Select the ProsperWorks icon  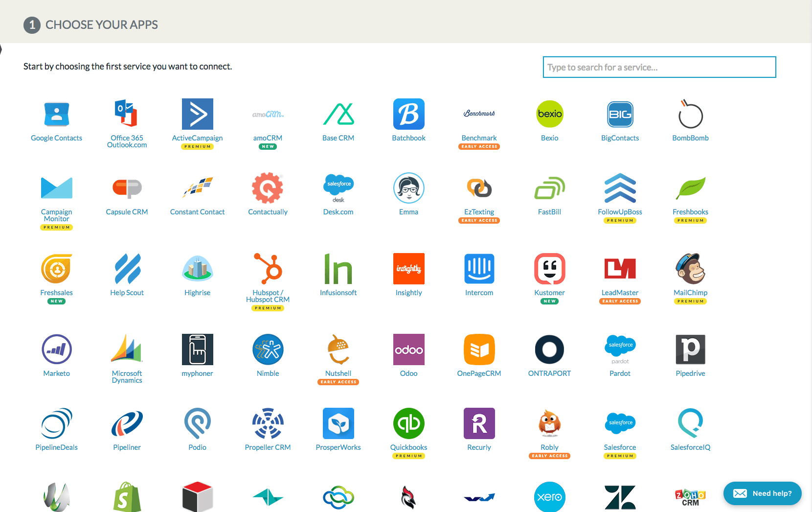coord(338,423)
